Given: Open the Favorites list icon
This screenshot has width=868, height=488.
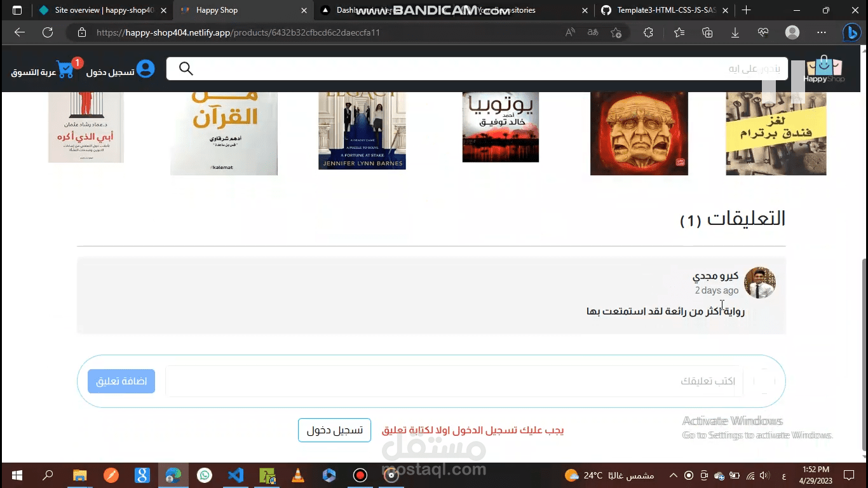Looking at the screenshot, I should click(x=679, y=32).
